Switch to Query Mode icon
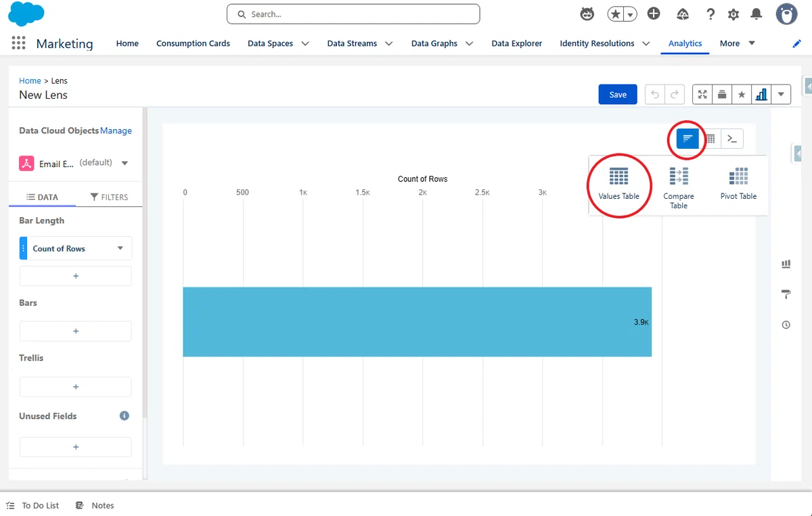 point(732,139)
